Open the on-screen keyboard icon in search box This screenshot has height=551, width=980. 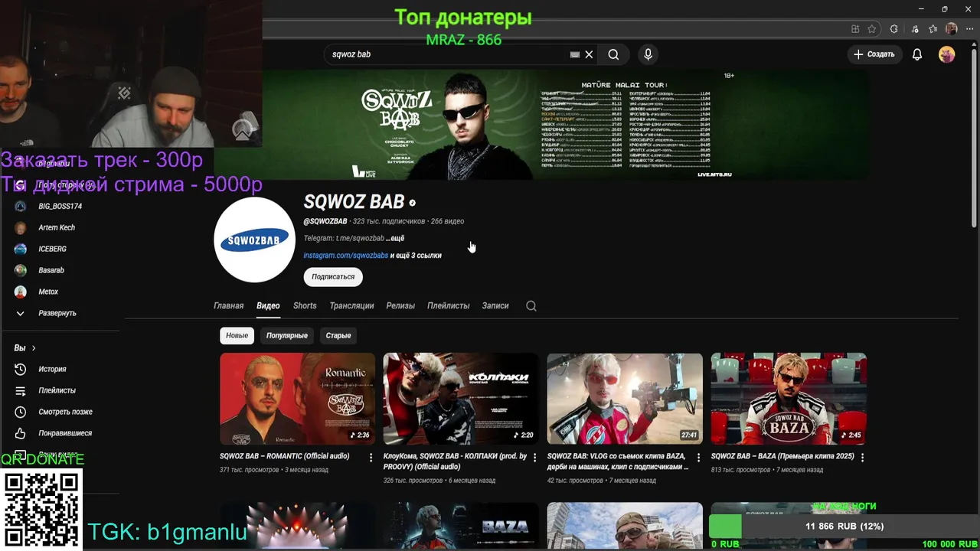pos(575,54)
